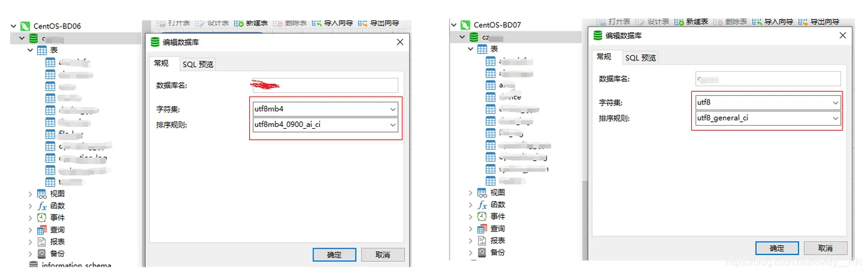Switch to SQL 预览 tab in CentOS-BD07 dialog
The image size is (868, 273).
pyautogui.click(x=641, y=58)
